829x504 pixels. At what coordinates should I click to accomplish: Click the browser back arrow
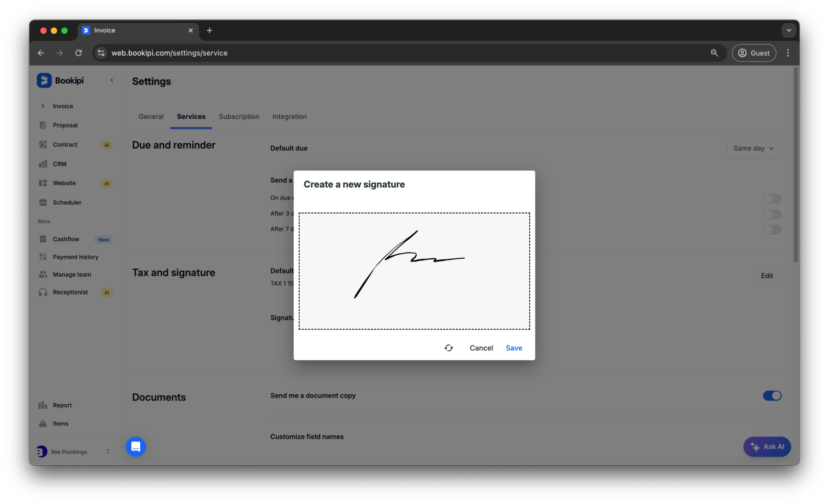(41, 53)
